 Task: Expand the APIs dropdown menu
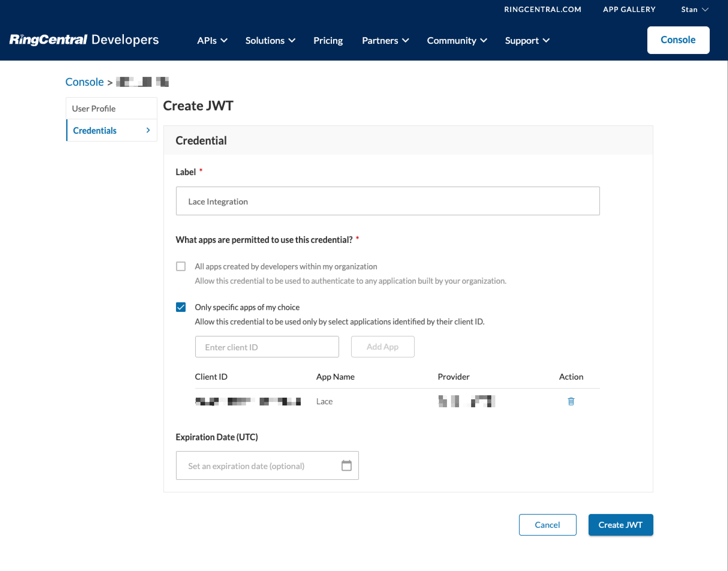[x=212, y=40]
